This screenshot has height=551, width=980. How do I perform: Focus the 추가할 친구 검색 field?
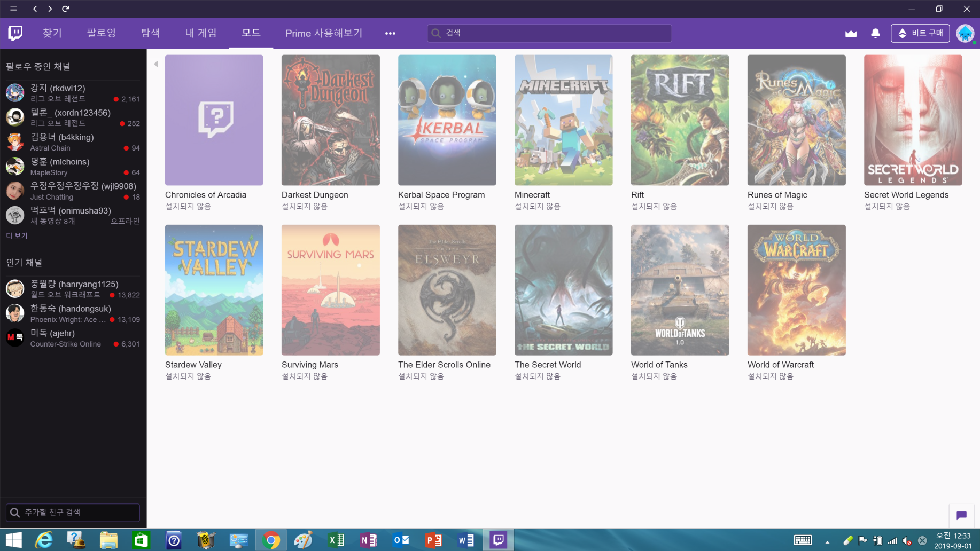[73, 512]
